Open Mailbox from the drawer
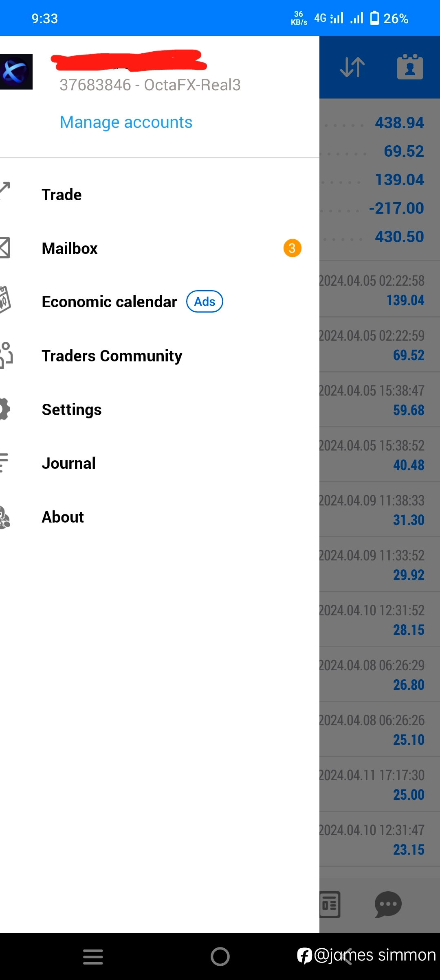The image size is (440, 980). tap(160, 248)
